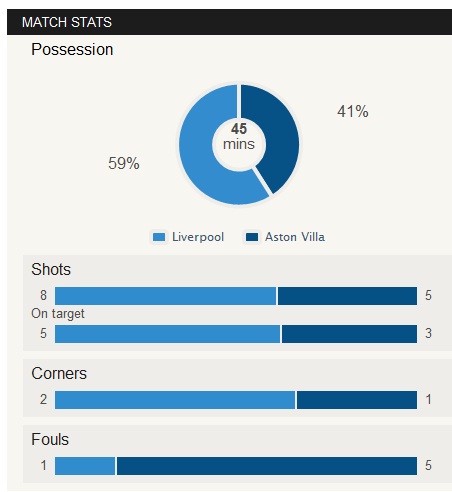Click Liverpool's On target bar segment
This screenshot has width=452, height=492.
tap(167, 334)
